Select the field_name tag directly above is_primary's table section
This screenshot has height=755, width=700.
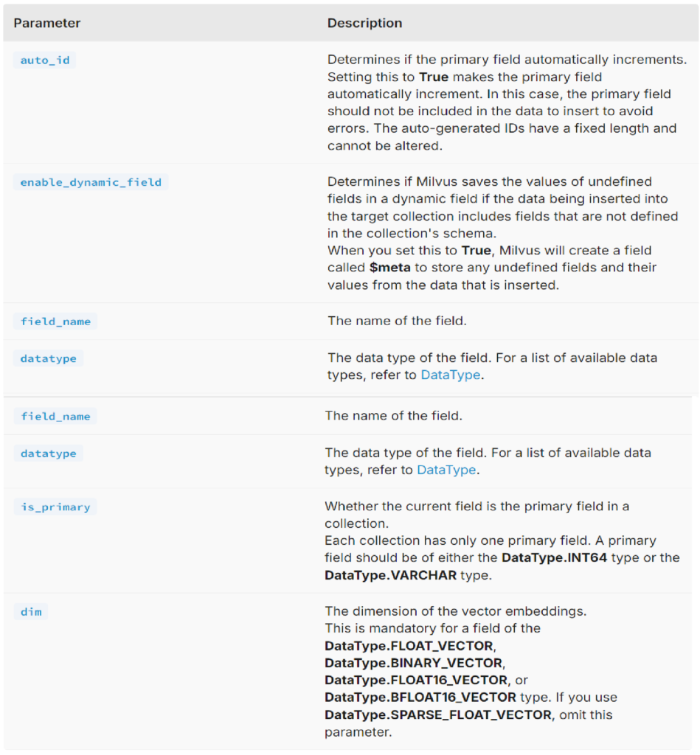tap(55, 417)
